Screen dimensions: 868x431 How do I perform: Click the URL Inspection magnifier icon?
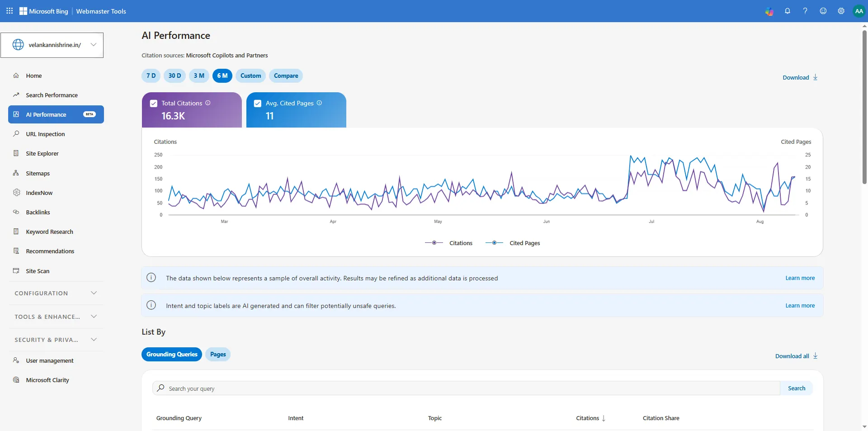point(16,134)
